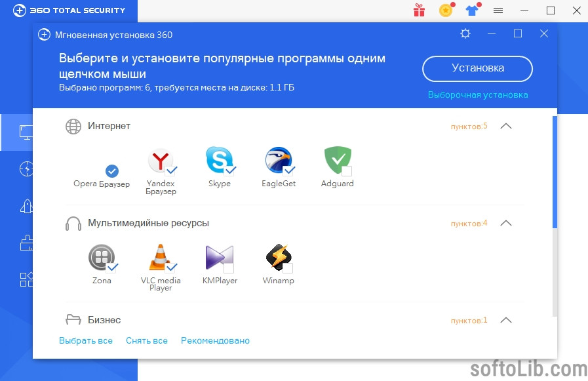Check the Winamp checkbox
Screen dimensions: 588x381
(x=288, y=268)
